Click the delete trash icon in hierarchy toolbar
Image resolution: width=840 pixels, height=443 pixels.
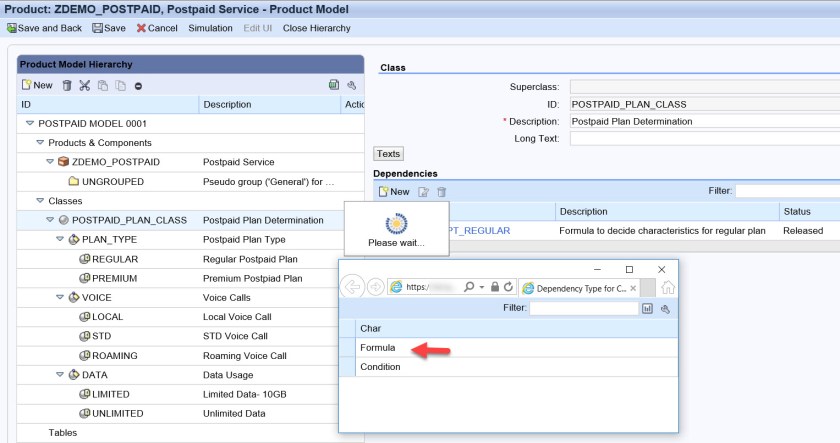(67, 86)
